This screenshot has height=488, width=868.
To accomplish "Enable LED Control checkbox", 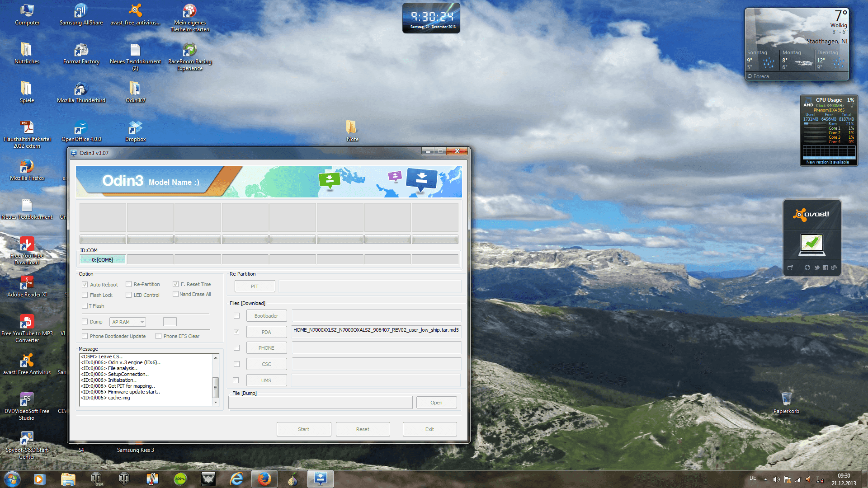I will coord(128,295).
